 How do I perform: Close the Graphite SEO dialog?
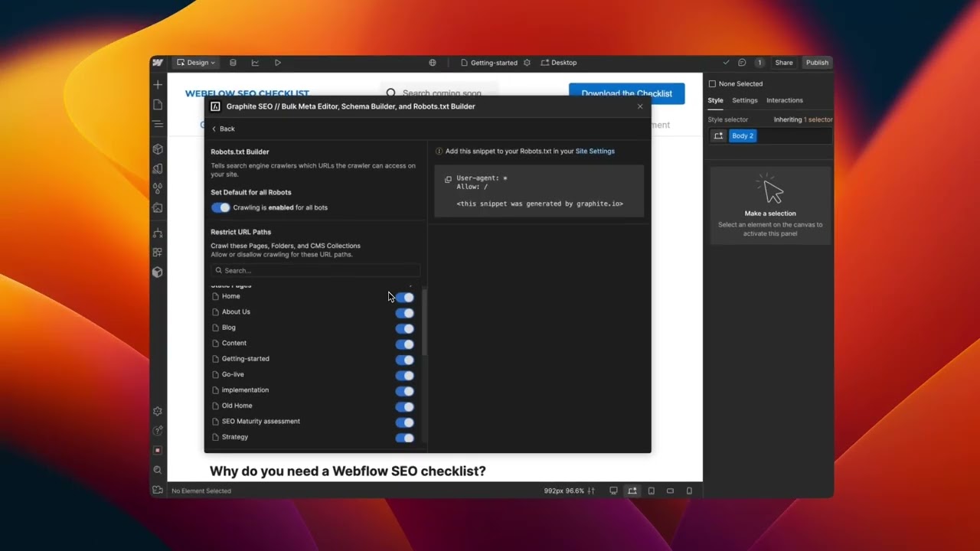click(640, 106)
